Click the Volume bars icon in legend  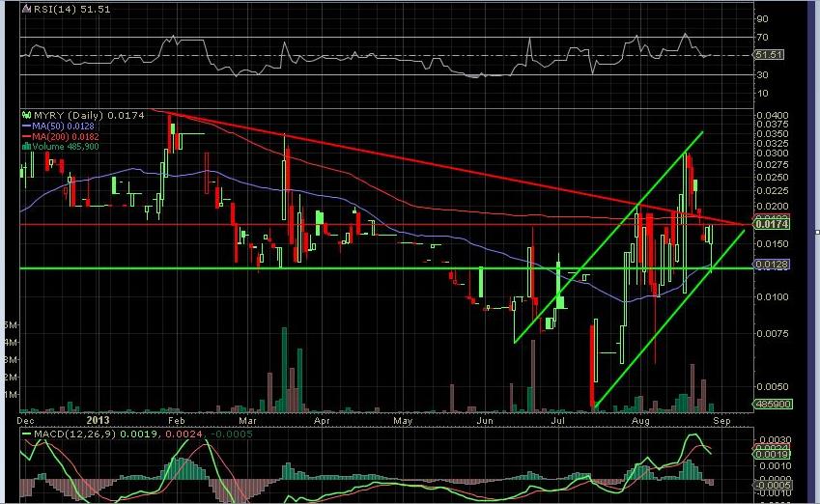coord(26,147)
